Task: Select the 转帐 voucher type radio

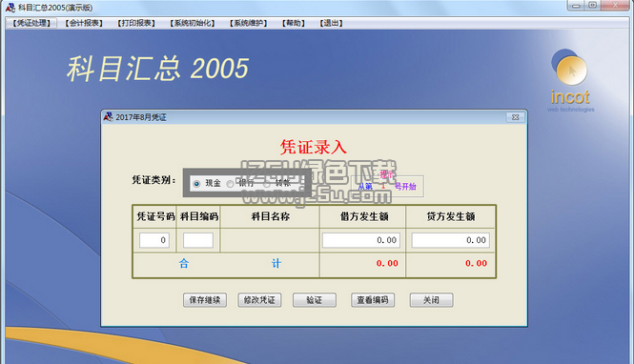Action: 266,184
